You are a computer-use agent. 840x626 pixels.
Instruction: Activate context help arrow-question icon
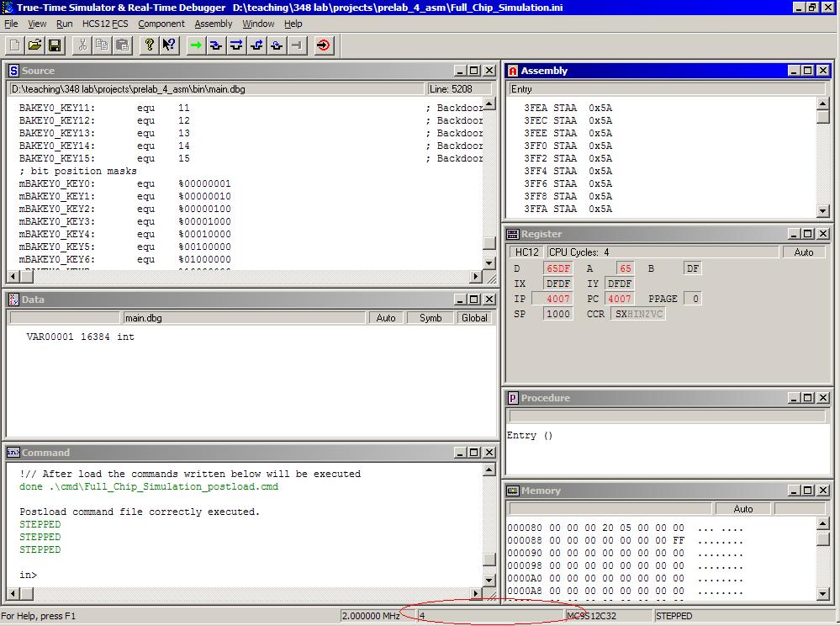(x=169, y=45)
